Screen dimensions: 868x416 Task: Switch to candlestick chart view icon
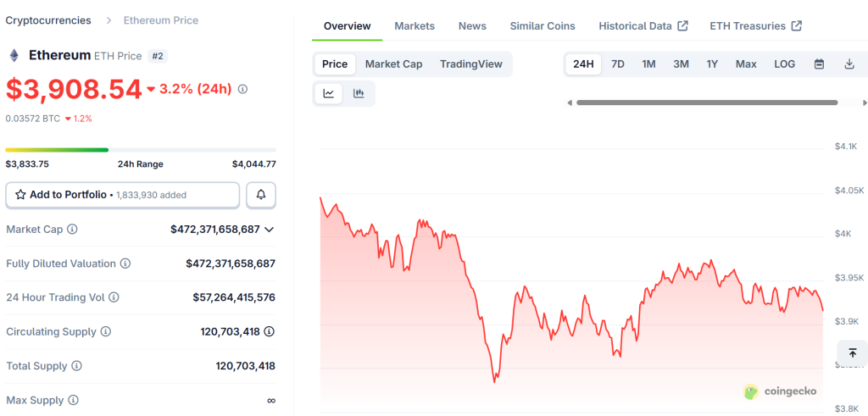(x=359, y=93)
